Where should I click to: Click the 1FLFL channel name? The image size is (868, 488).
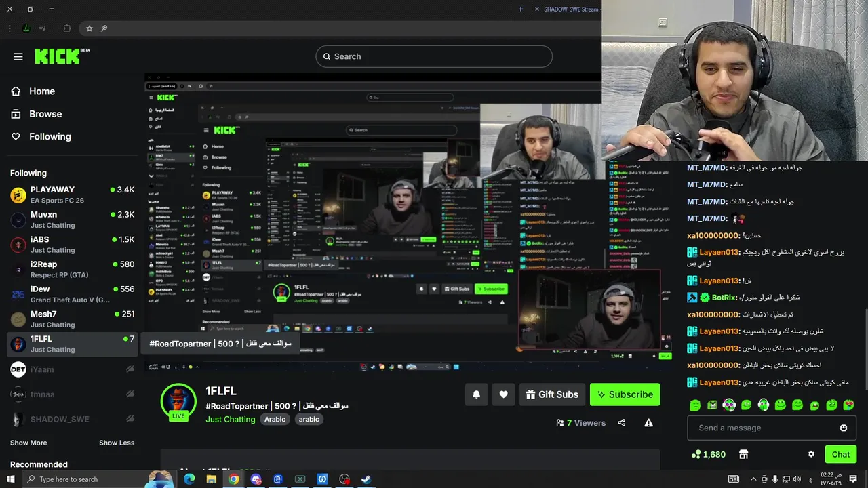(x=221, y=391)
